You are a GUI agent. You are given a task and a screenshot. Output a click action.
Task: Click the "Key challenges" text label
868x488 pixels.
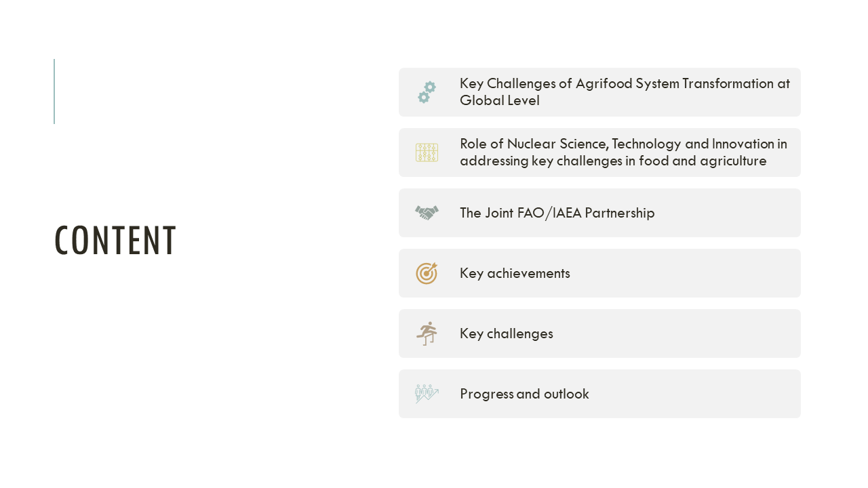tap(506, 333)
